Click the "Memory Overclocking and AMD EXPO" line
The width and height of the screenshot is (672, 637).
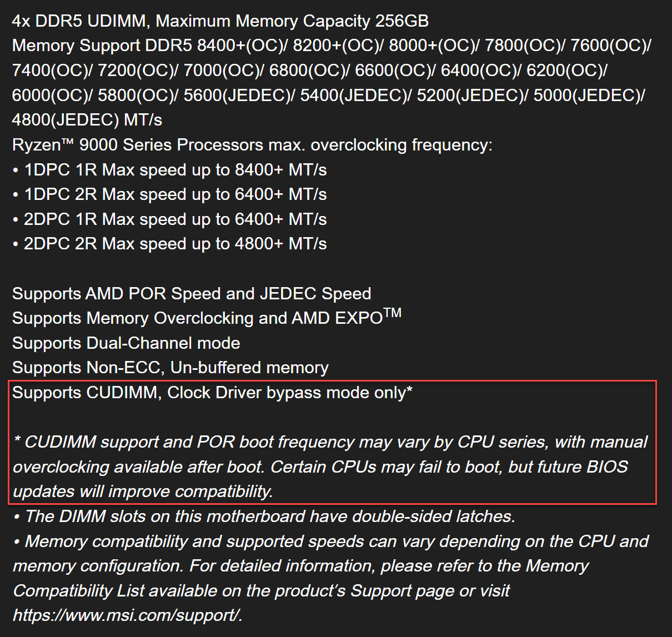(x=206, y=318)
